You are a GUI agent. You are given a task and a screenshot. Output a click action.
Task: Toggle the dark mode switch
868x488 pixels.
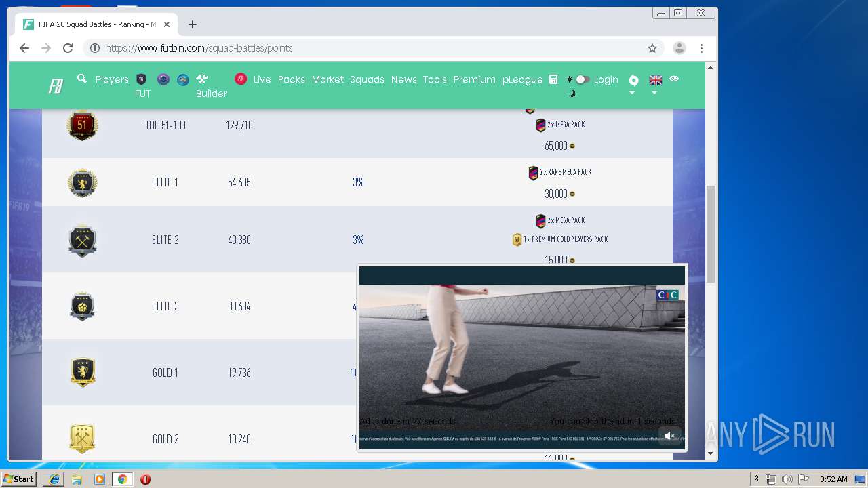[582, 79]
